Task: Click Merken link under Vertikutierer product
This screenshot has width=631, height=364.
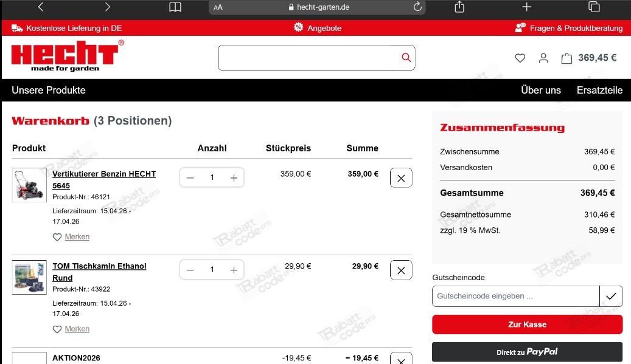Action: [x=77, y=237]
